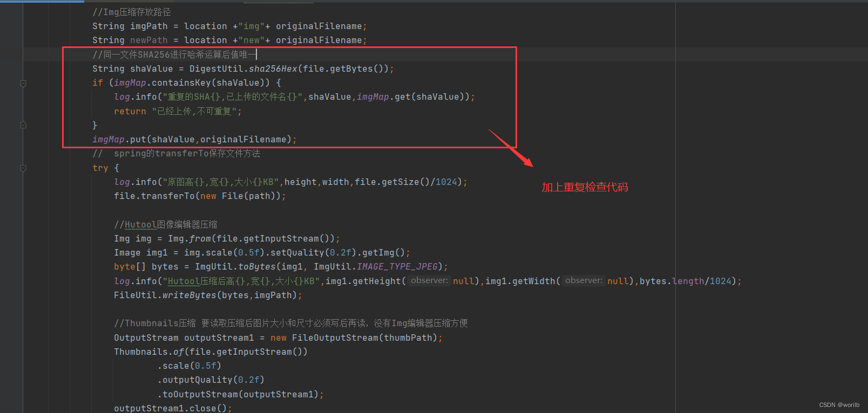Click 'newPath' variable name

(149, 40)
